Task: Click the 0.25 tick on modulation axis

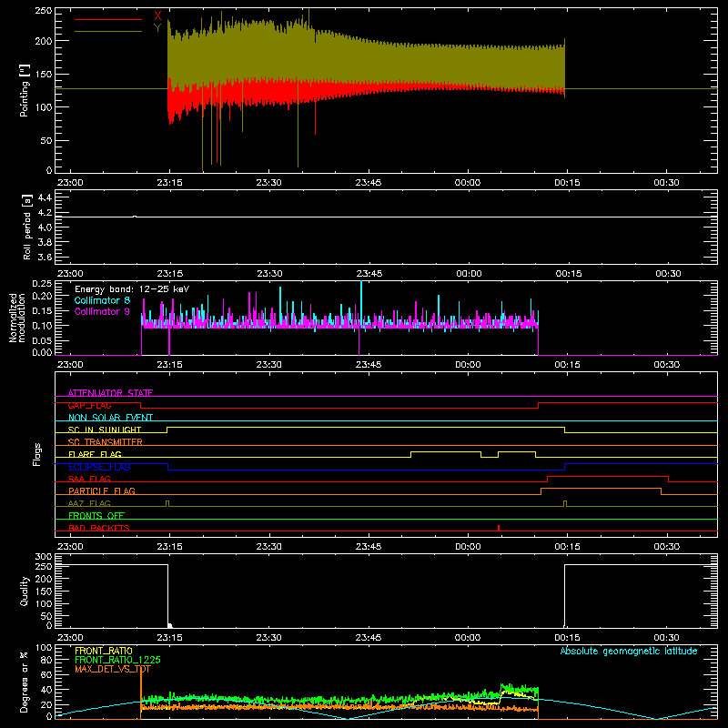Action: tap(42, 283)
